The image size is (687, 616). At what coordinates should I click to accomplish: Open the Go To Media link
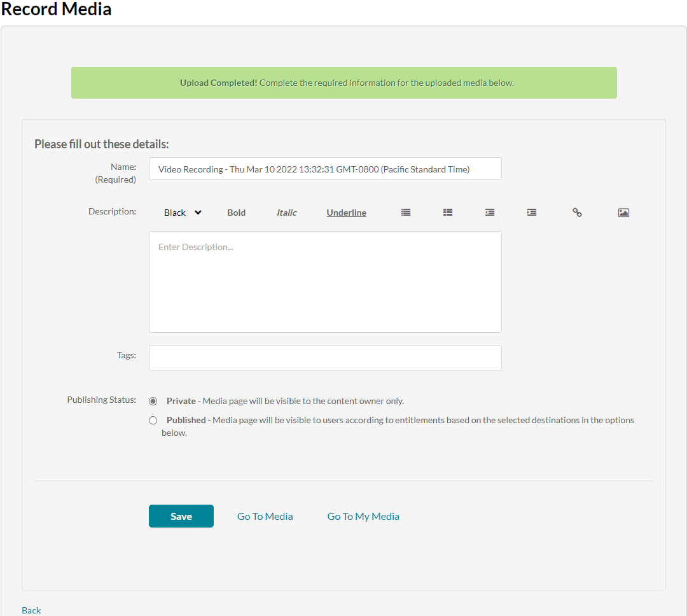click(x=265, y=516)
